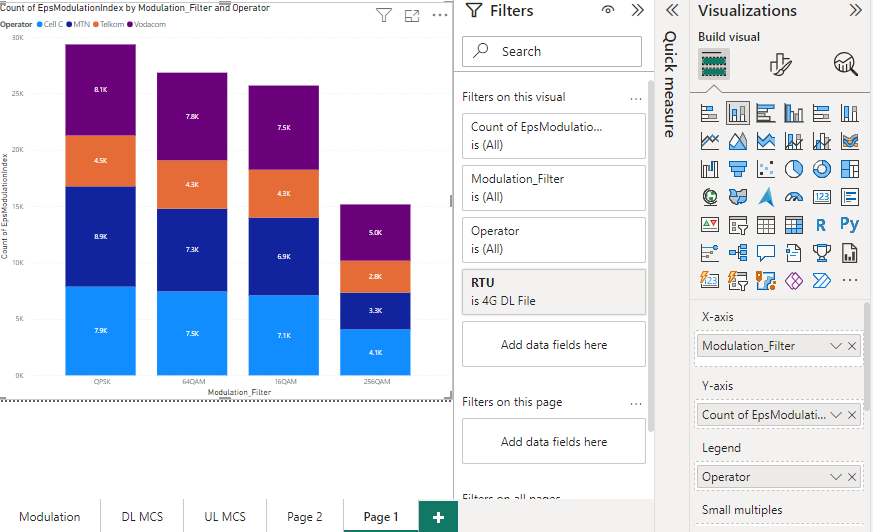The height and width of the screenshot is (532, 873).
Task: Remove Operator from Legend
Action: click(852, 477)
